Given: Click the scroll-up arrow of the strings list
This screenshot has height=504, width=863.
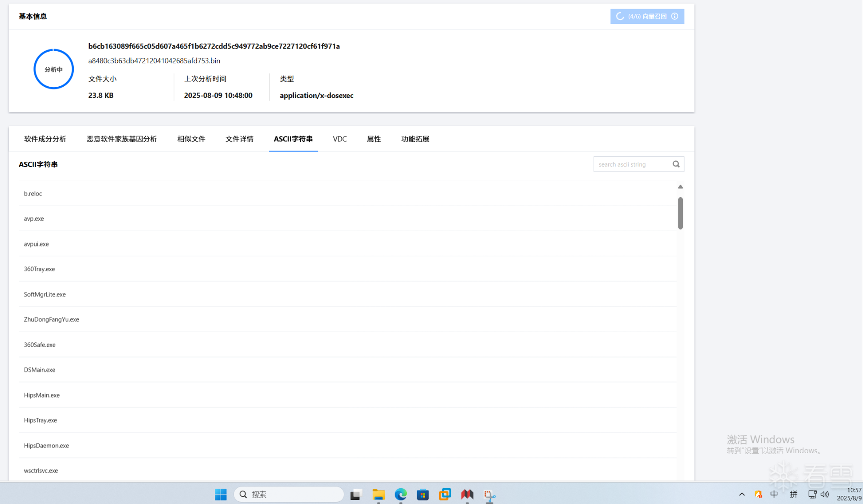Looking at the screenshot, I should click(680, 187).
